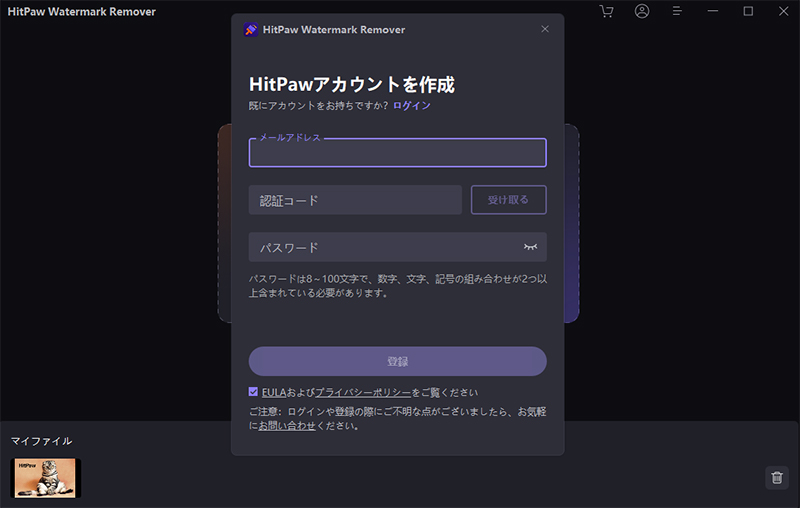800x508 pixels.
Task: Focus the 認証コード verification code field
Action: tap(355, 200)
